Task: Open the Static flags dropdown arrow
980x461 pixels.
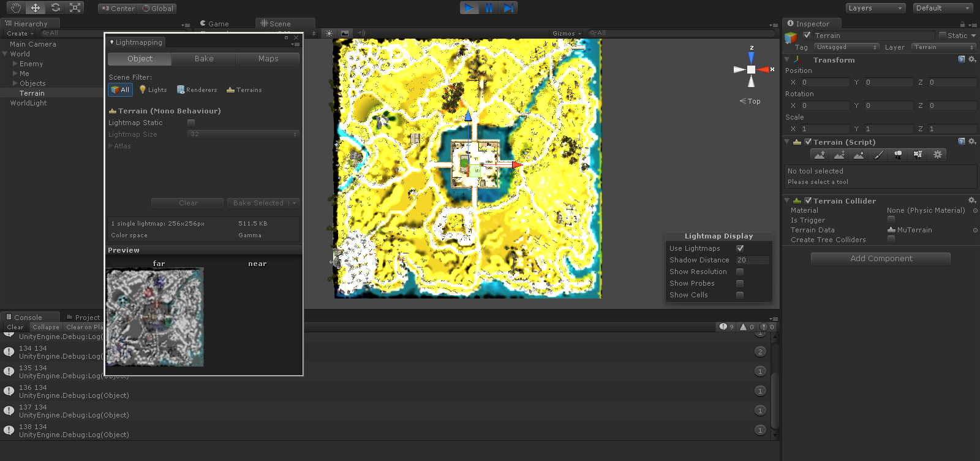Action: pos(973,36)
